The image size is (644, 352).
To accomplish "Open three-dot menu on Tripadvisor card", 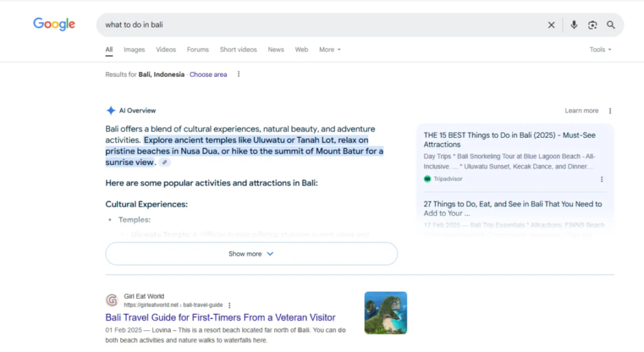I will (602, 179).
